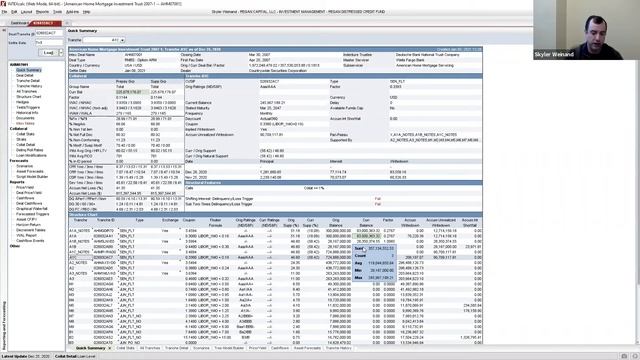Open the Layout menu
Viewport: 640px width, 360px height.
[x=26, y=12]
